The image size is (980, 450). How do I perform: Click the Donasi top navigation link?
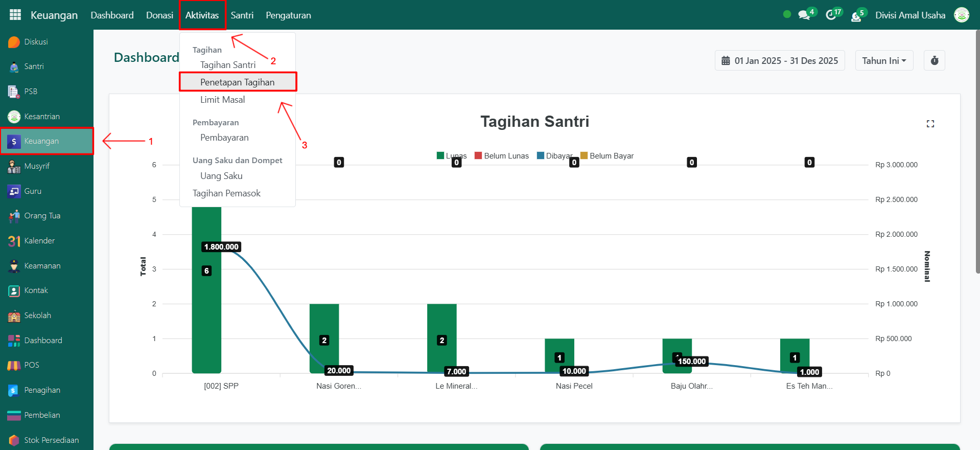tap(159, 15)
